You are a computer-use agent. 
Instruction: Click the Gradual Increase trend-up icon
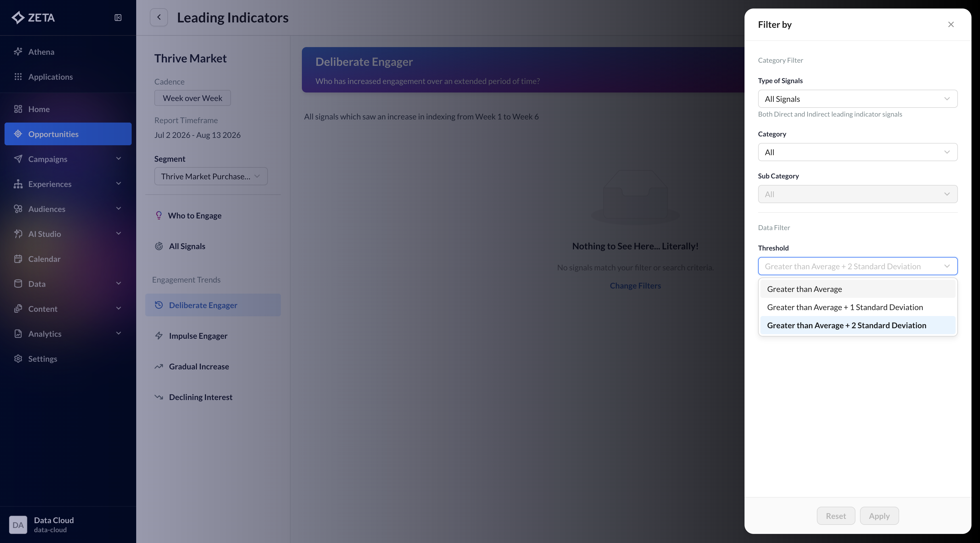click(159, 367)
